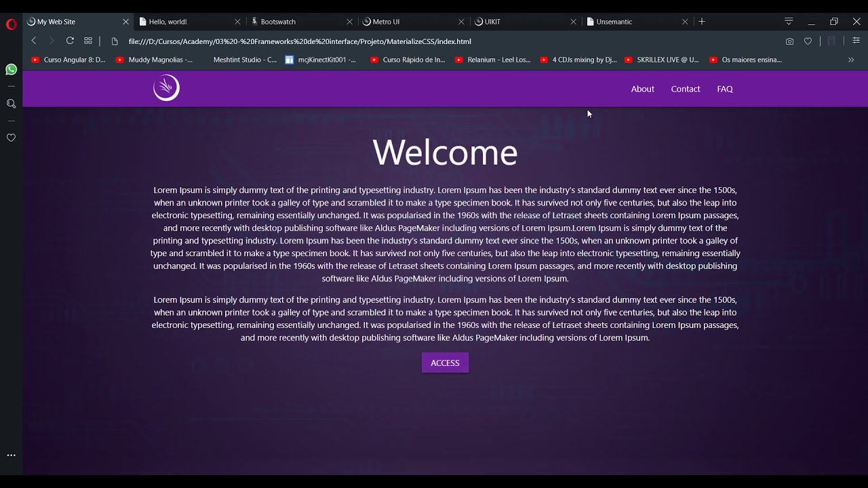Minimize the Opera browser window
The image size is (868, 488).
(x=811, y=22)
